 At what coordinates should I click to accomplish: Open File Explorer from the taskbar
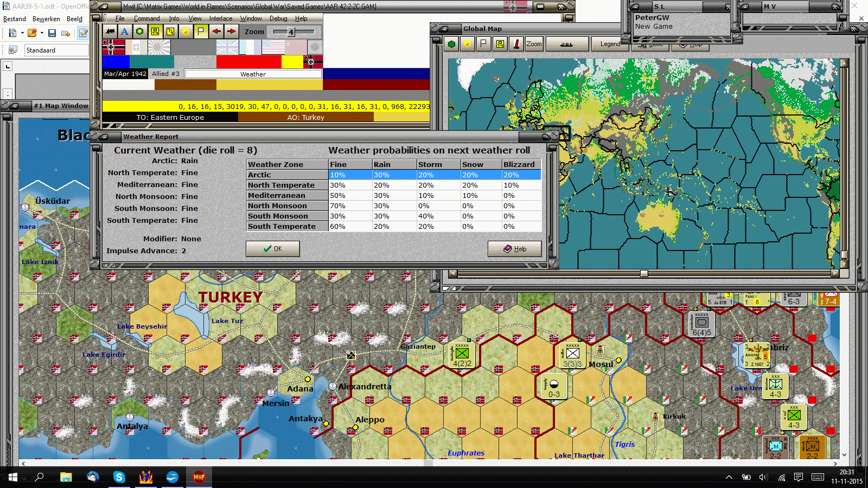pos(66,477)
